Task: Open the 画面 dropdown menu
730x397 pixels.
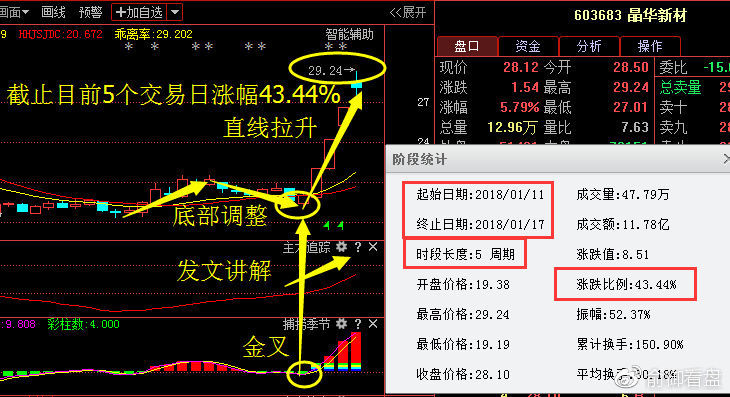Action: coord(14,12)
